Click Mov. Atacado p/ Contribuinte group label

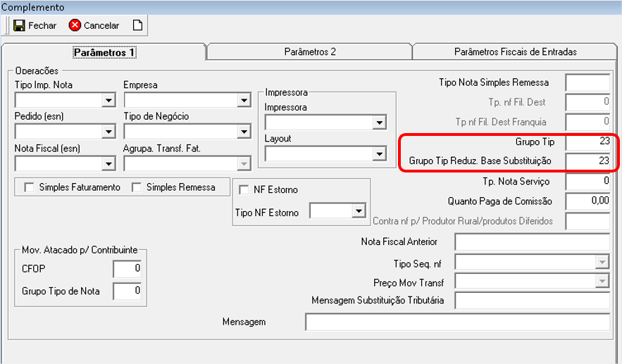(x=80, y=250)
